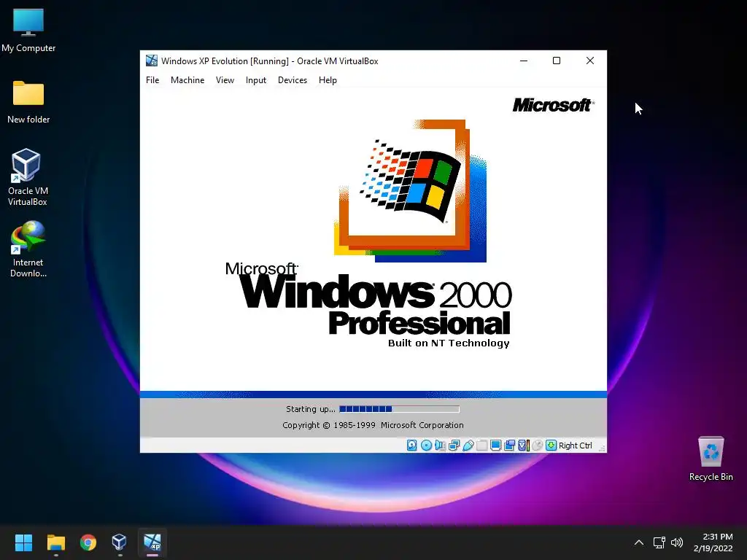
Task: Open Google Chrome from the taskbar
Action: pyautogui.click(x=88, y=542)
